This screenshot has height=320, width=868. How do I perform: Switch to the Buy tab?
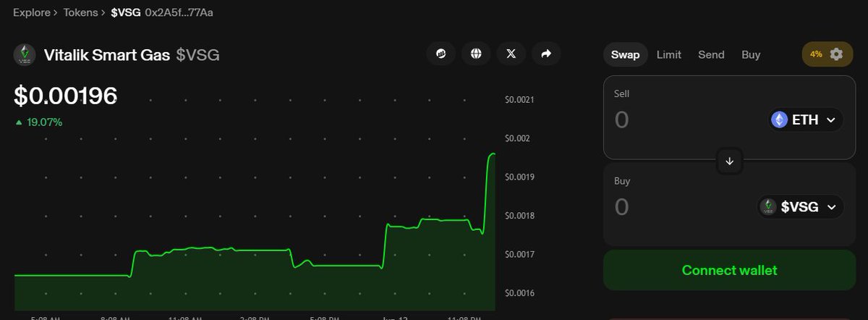tap(751, 54)
